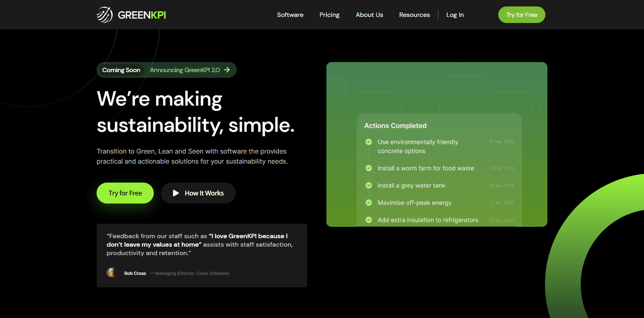Click the 'We're making sustainability, simple.' headline

[x=196, y=112]
